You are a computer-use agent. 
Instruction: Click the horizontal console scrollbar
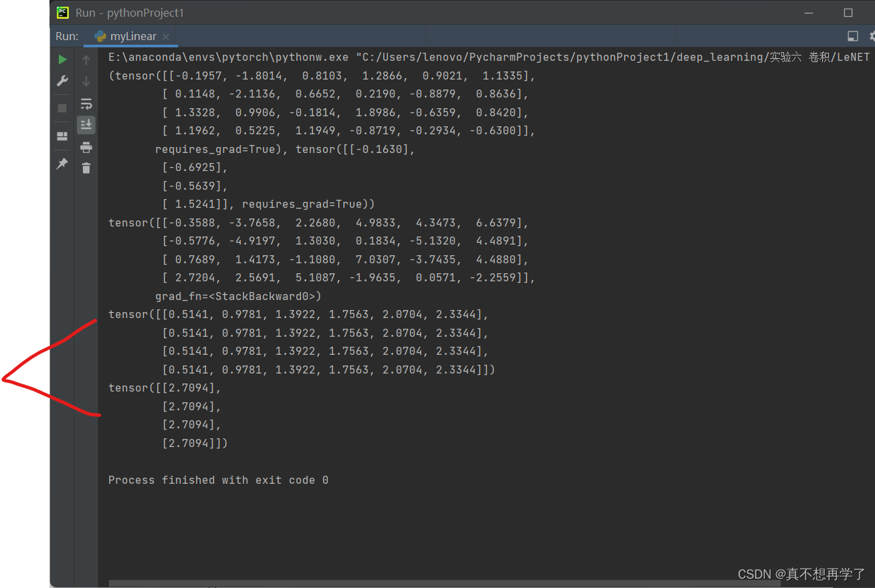[445, 583]
